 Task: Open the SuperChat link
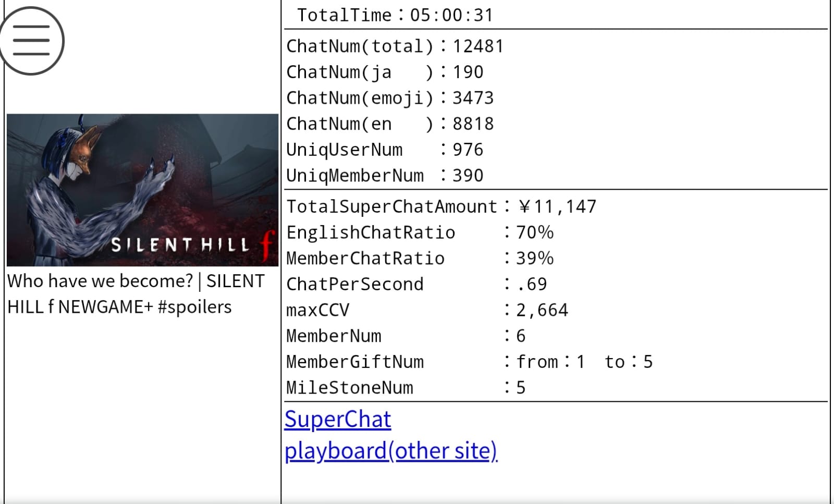click(x=338, y=419)
